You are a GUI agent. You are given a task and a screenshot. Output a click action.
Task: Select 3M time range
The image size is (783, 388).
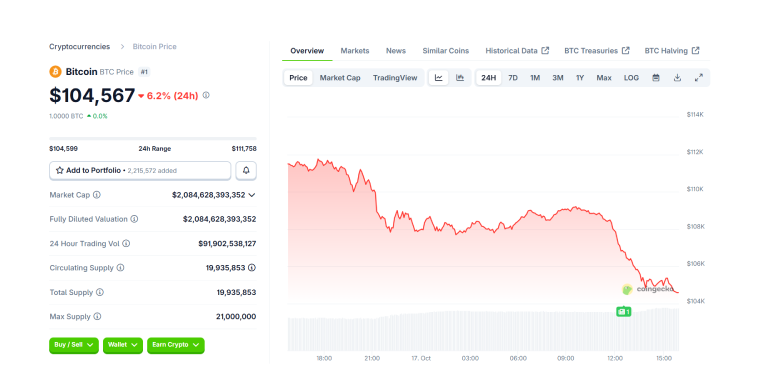[x=558, y=78]
